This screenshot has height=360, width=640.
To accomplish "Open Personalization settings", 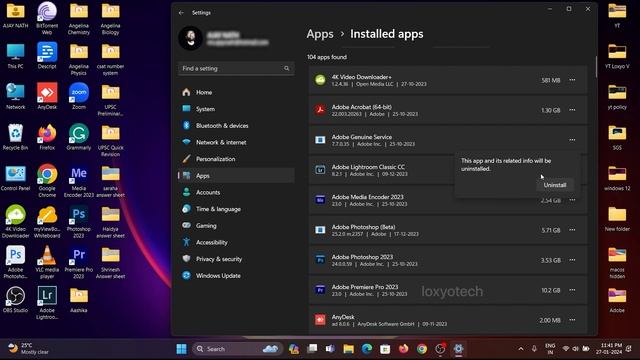I will [236, 159].
